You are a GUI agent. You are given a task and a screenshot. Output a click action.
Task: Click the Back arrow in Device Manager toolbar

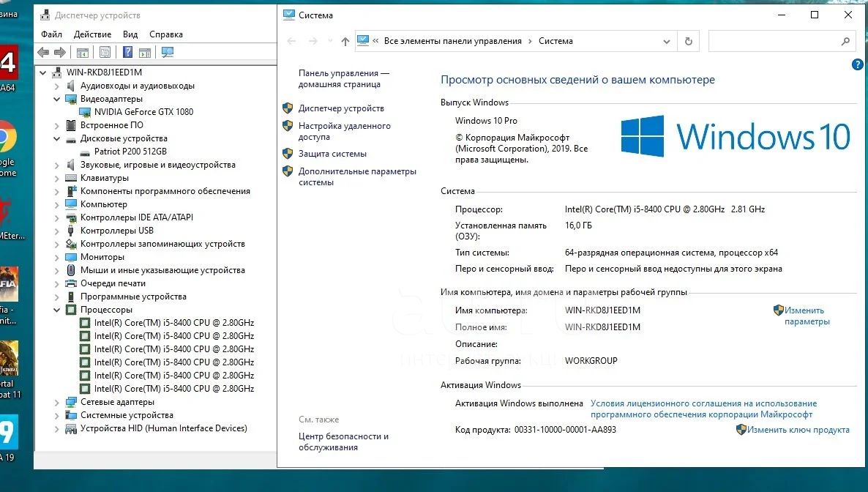coord(42,52)
